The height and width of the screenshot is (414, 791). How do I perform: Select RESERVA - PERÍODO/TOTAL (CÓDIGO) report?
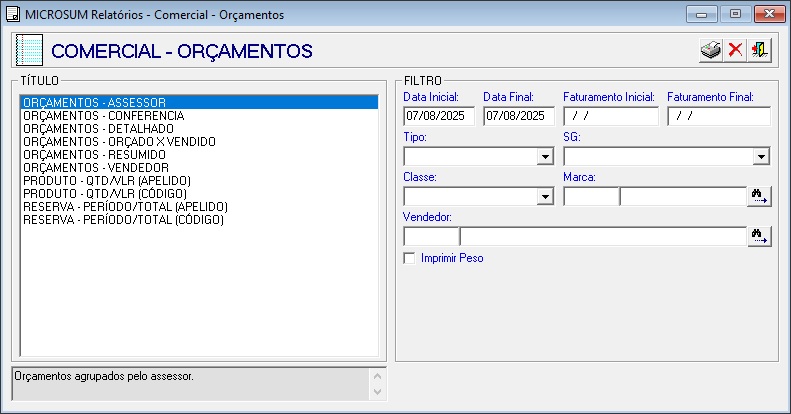(x=199, y=220)
